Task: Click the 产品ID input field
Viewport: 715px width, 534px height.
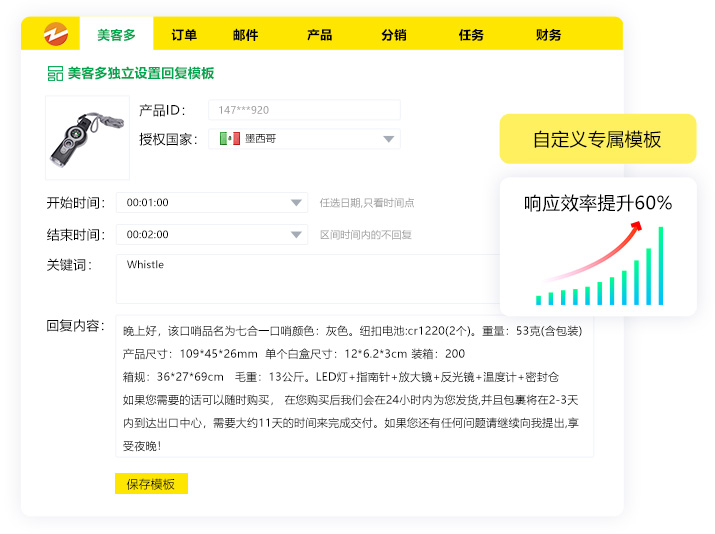Action: pos(304,110)
